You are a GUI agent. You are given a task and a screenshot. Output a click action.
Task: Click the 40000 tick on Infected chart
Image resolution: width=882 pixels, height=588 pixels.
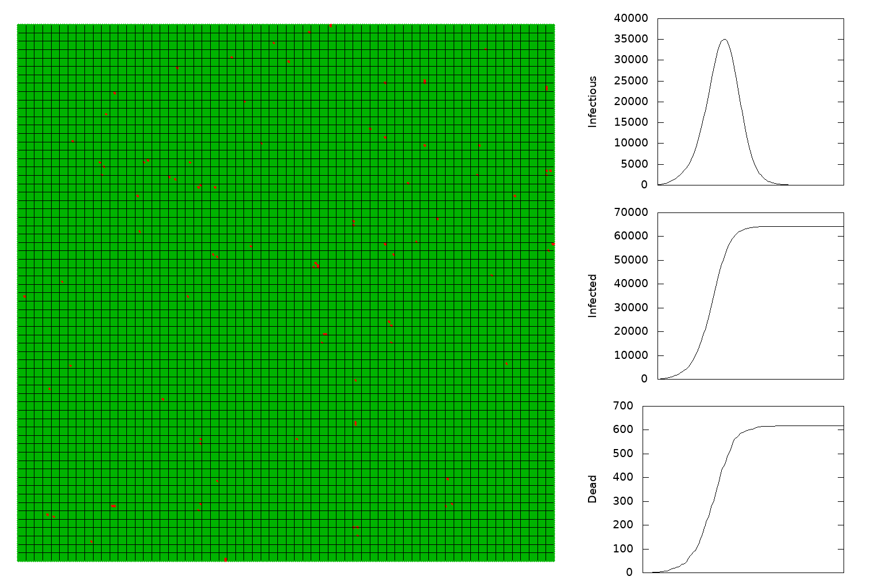[x=630, y=284]
